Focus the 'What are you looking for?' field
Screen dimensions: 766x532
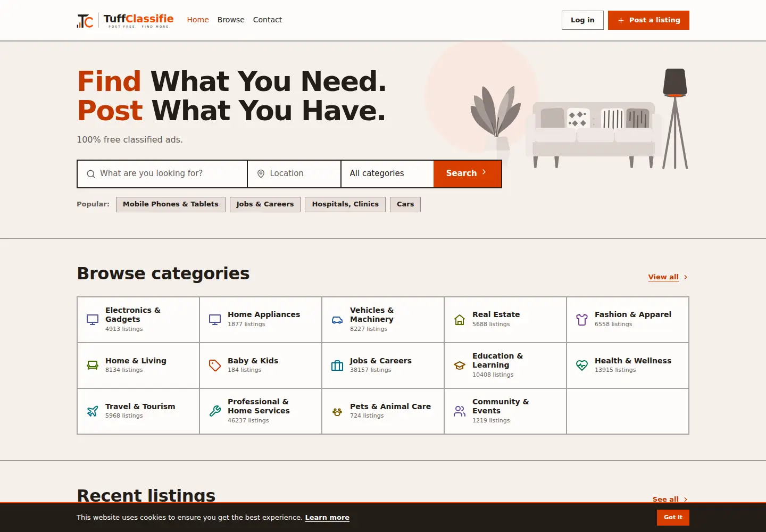(162, 174)
